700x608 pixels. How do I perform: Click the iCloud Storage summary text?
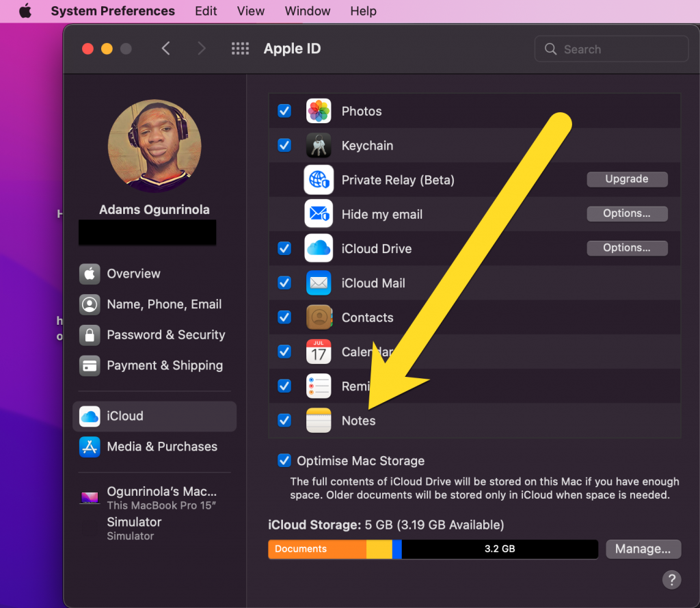point(386,525)
